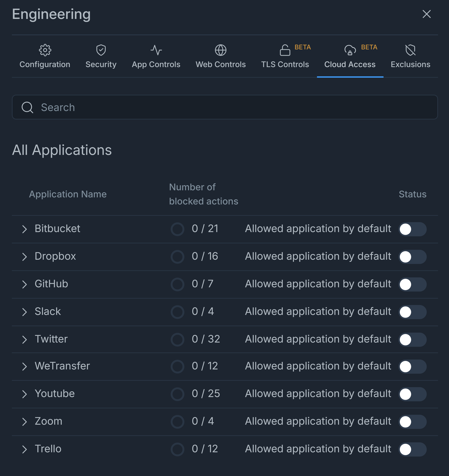Switch to the Web Controls tab
Screen dimensions: 449x476
point(221,64)
